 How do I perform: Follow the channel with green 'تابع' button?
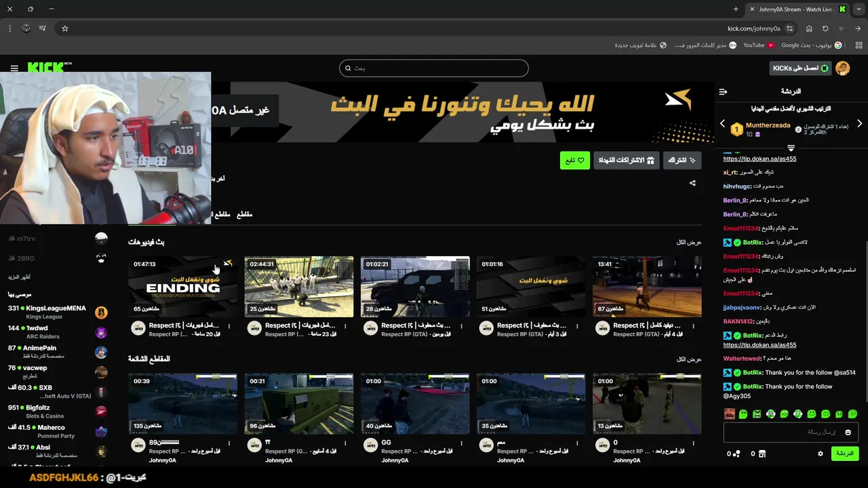click(x=574, y=160)
